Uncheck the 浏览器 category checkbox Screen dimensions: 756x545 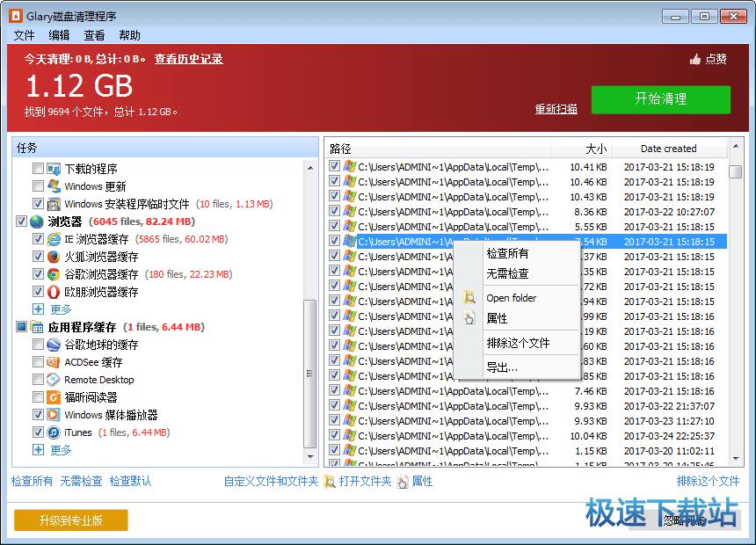22,221
